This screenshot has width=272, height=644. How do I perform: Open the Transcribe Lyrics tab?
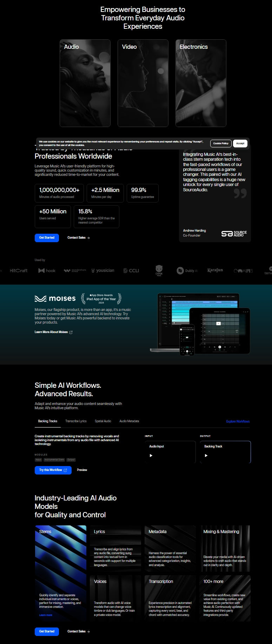click(76, 421)
